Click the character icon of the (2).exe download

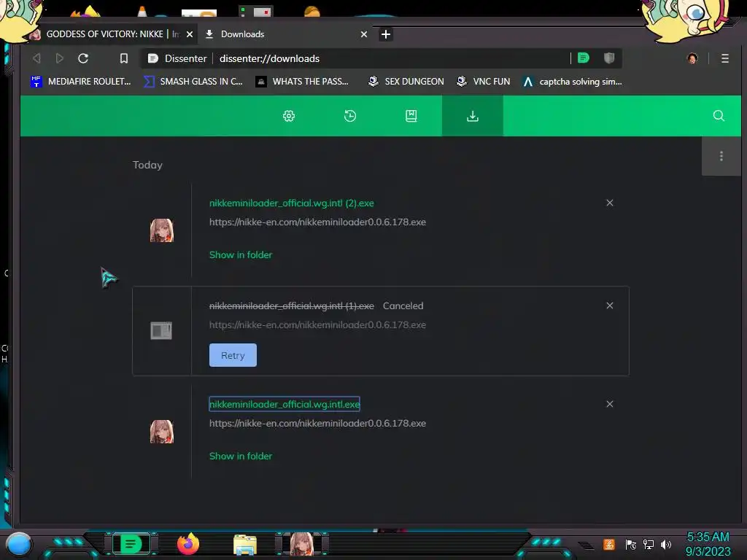(x=162, y=230)
